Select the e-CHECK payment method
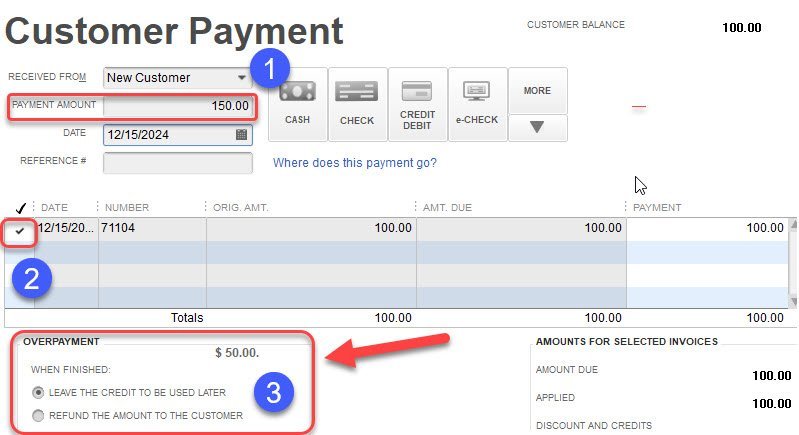 477,102
